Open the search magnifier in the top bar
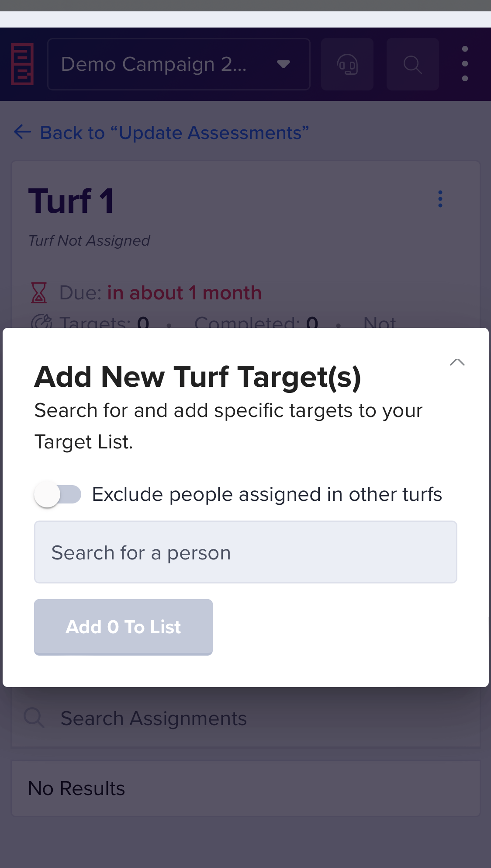This screenshot has height=868, width=491. [412, 64]
